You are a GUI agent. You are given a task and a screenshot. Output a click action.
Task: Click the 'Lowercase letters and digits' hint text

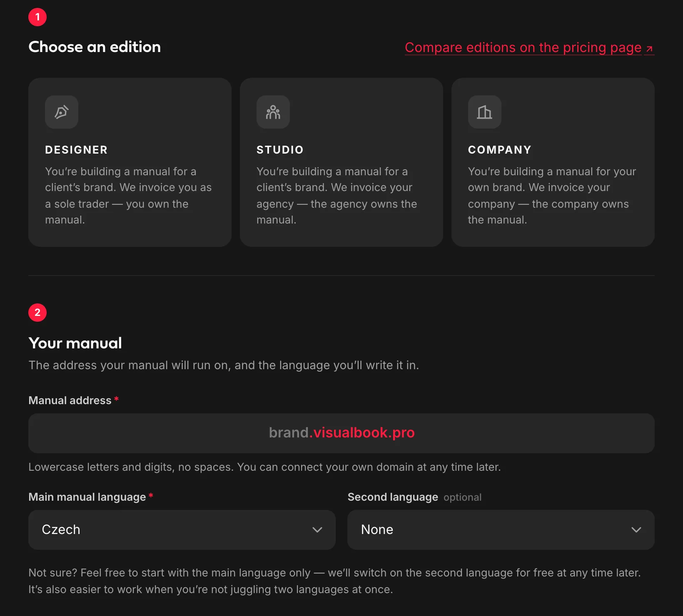tap(264, 467)
